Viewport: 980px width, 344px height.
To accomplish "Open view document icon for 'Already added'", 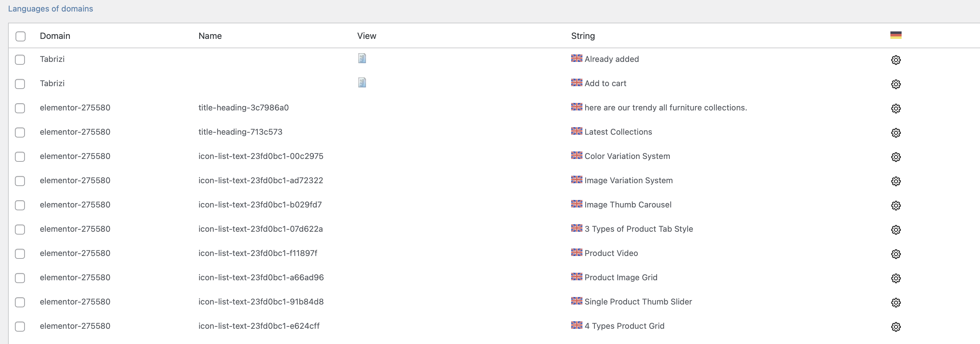I will [x=362, y=58].
